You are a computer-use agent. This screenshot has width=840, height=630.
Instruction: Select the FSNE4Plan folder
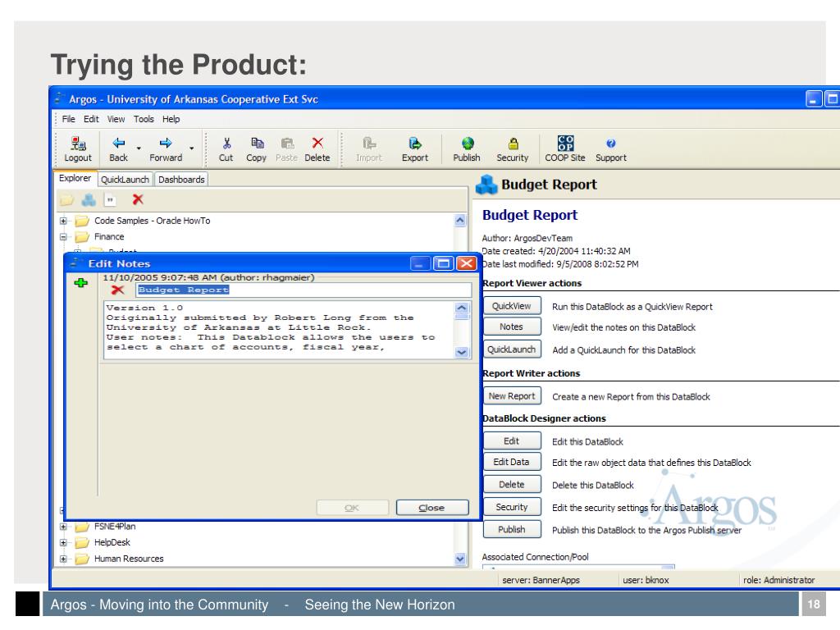[115, 527]
